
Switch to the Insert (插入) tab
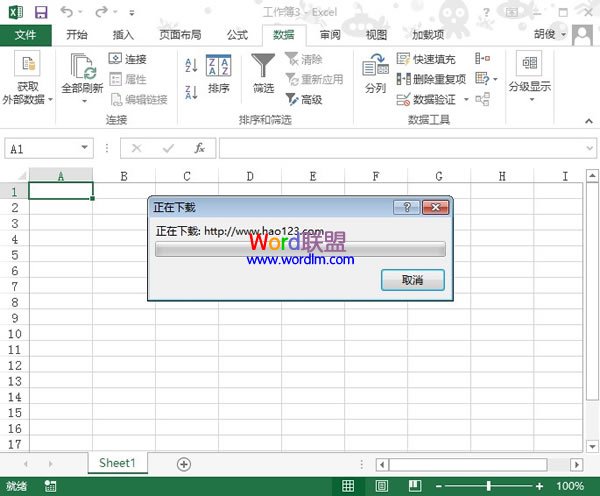click(x=123, y=35)
